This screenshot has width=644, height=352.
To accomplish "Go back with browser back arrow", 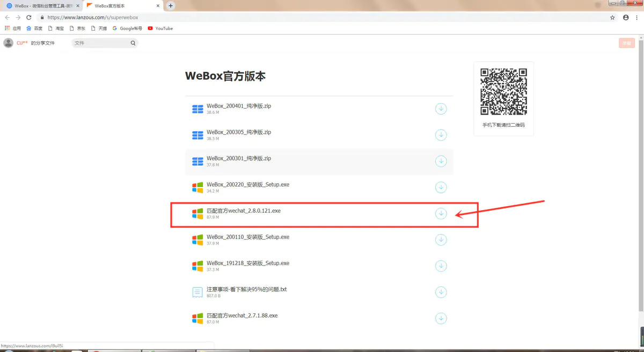I will pyautogui.click(x=7, y=17).
